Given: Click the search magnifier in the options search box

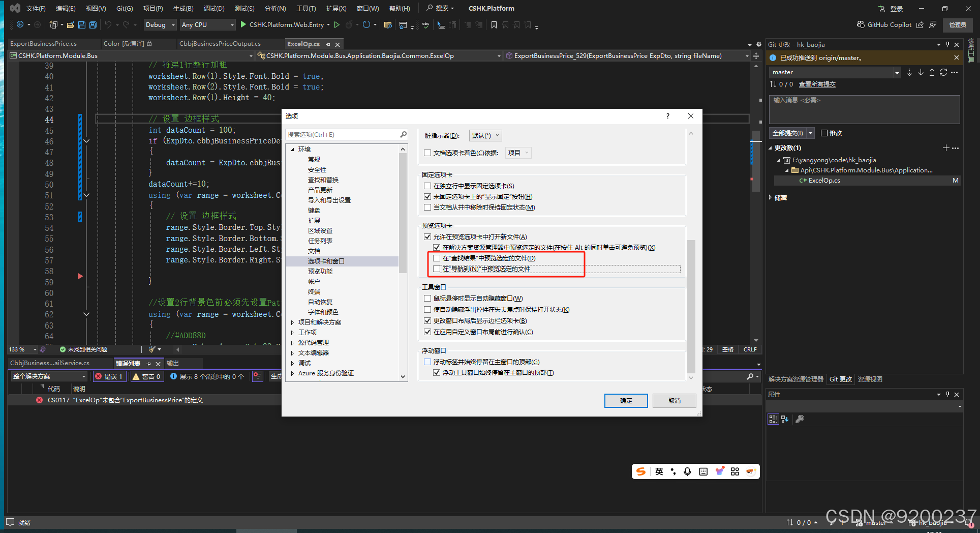Looking at the screenshot, I should [403, 134].
